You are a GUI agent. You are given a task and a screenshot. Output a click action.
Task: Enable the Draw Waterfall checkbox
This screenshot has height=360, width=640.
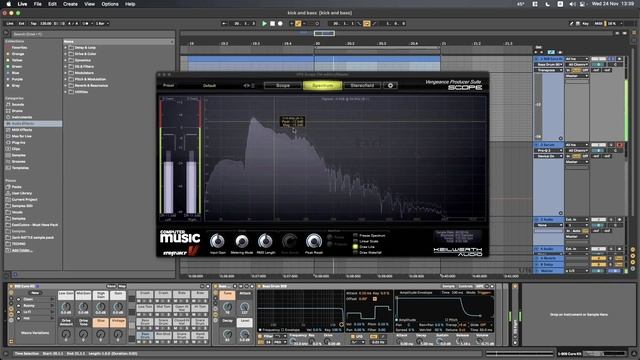point(355,253)
